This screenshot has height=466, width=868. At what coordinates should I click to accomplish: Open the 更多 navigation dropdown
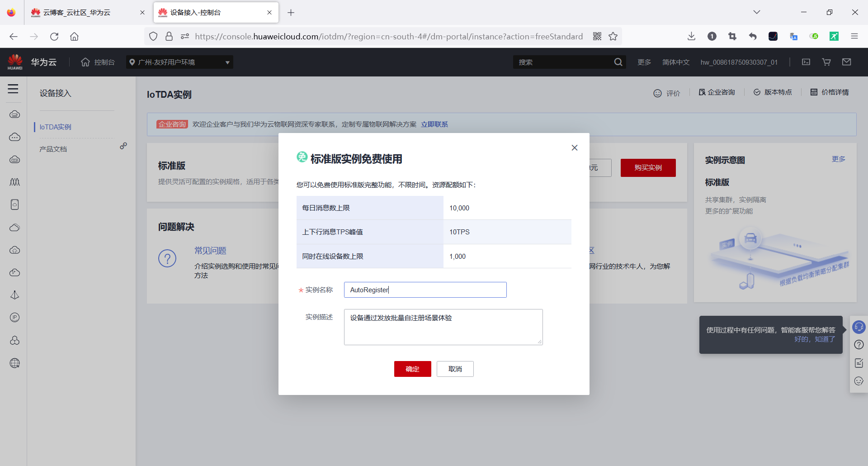[x=644, y=62]
